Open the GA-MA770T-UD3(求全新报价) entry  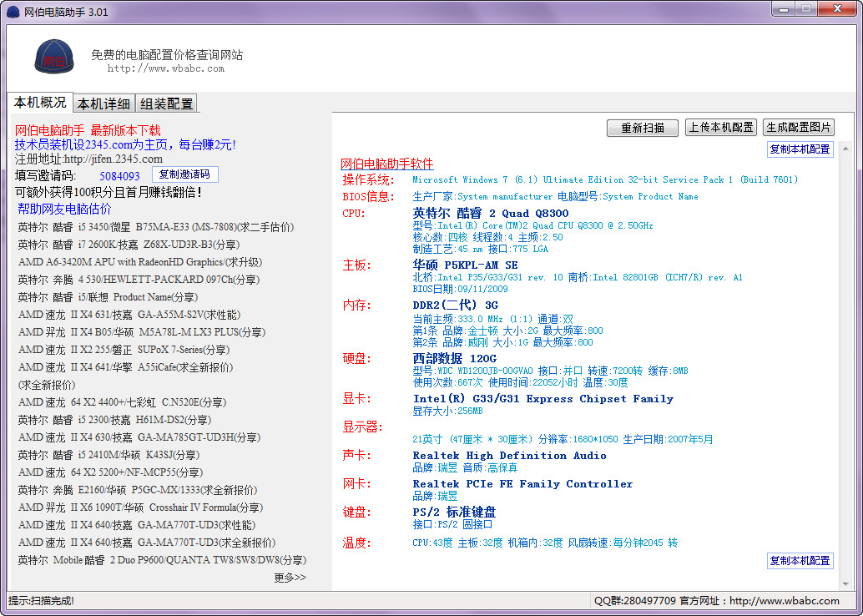[x=146, y=543]
